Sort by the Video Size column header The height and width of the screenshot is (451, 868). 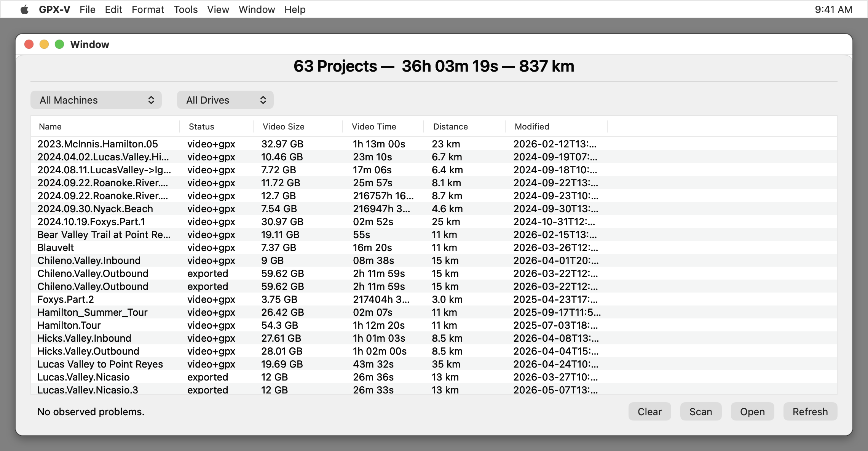298,126
